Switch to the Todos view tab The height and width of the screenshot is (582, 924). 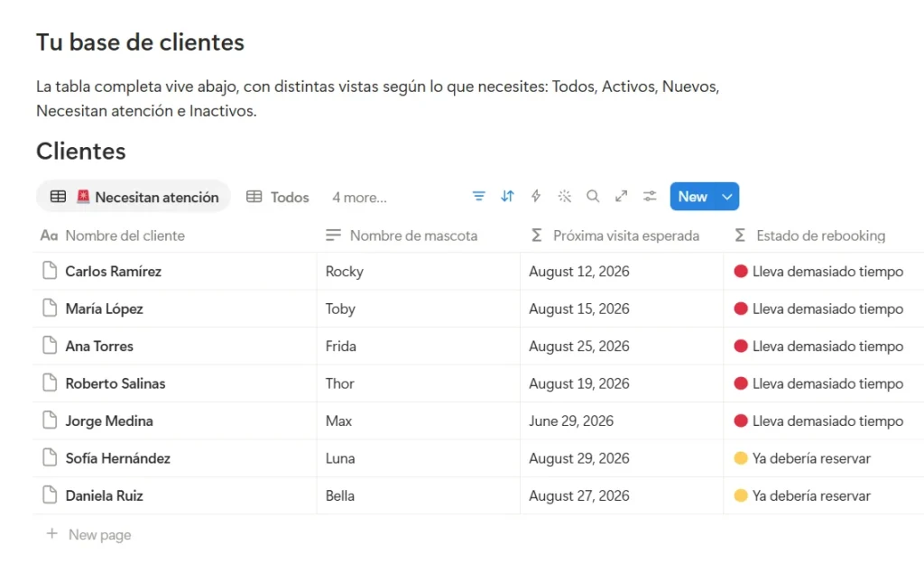tap(278, 197)
